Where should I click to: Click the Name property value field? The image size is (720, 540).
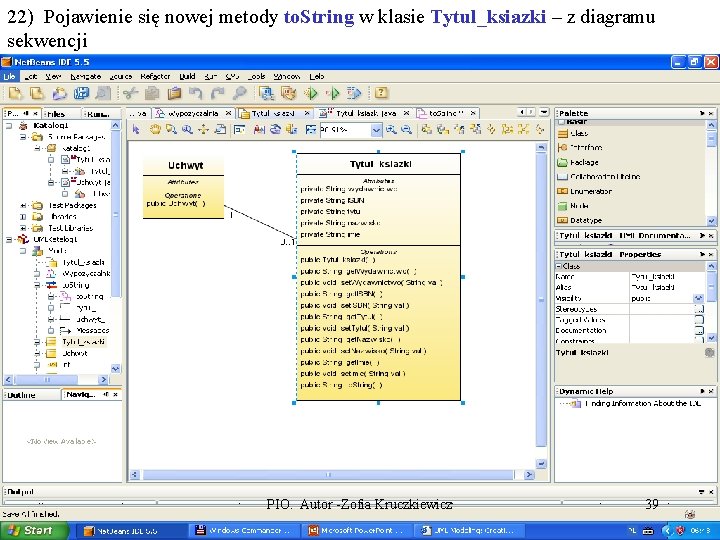tap(667, 277)
